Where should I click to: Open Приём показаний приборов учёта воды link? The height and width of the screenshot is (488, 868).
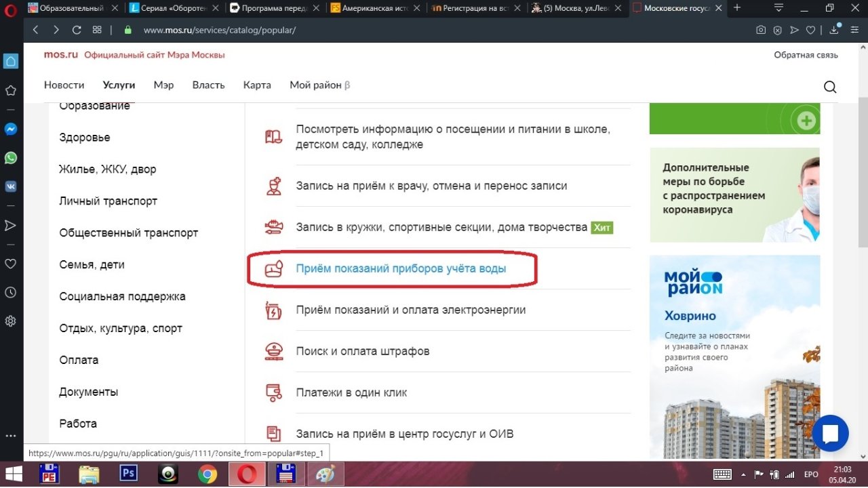click(401, 269)
